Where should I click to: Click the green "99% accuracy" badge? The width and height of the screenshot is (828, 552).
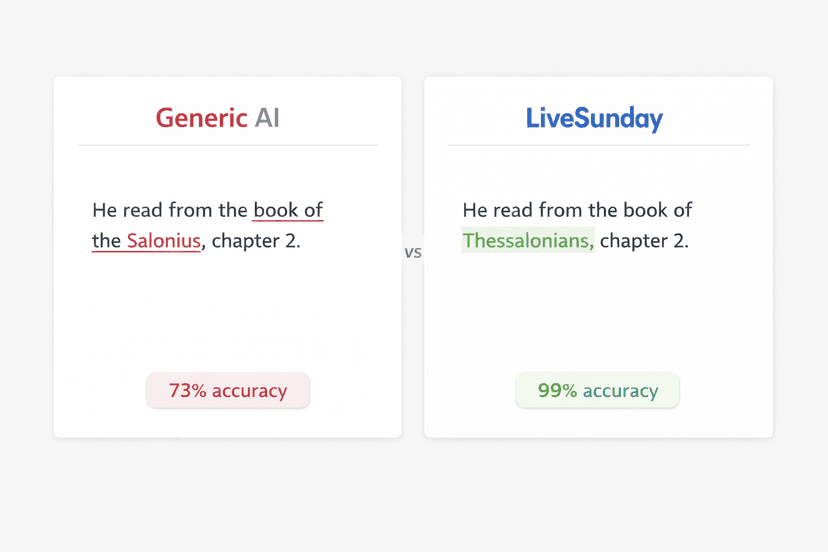pos(598,391)
